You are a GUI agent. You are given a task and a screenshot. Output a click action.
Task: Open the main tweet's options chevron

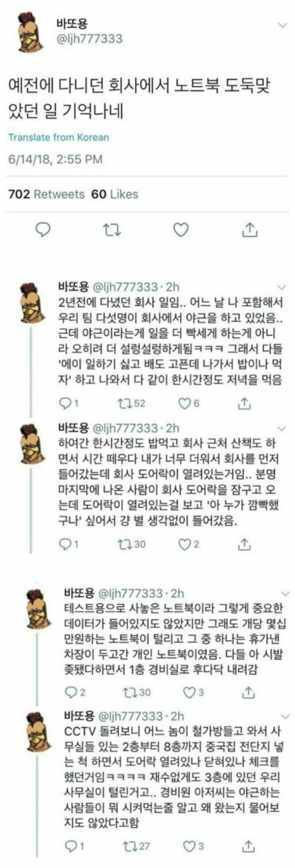point(282,24)
